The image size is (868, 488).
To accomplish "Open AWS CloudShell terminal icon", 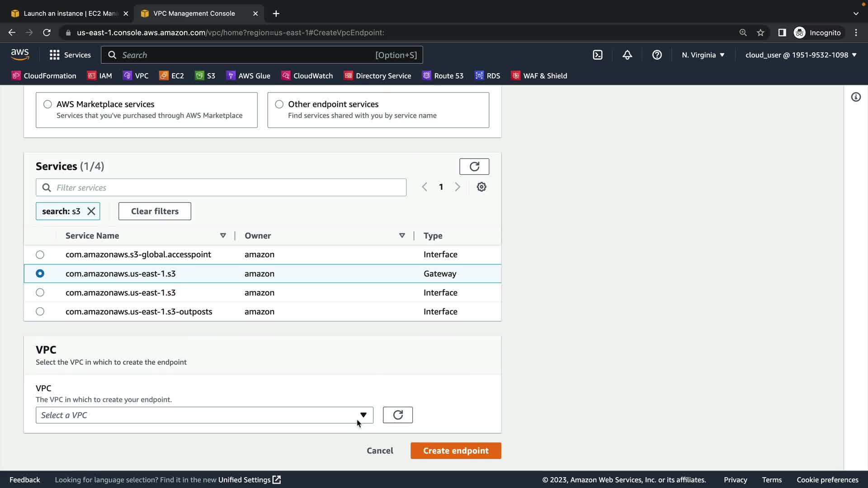I will [598, 55].
